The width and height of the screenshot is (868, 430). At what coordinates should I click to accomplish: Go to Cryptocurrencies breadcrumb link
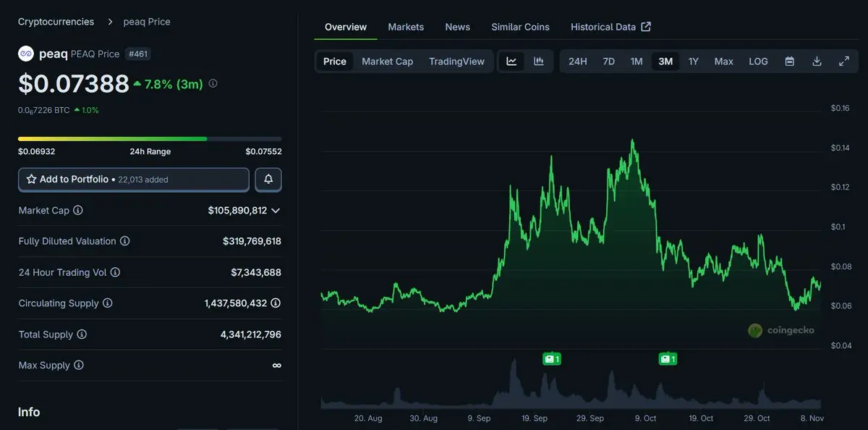56,22
